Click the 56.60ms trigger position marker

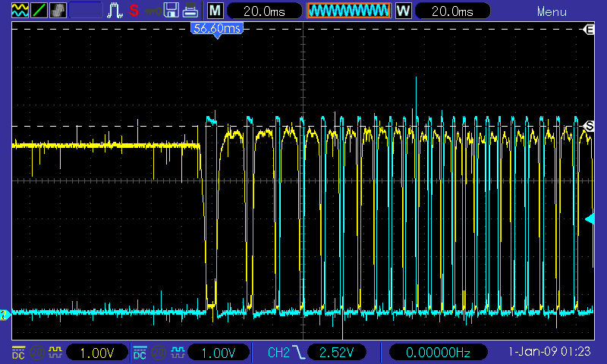point(217,28)
